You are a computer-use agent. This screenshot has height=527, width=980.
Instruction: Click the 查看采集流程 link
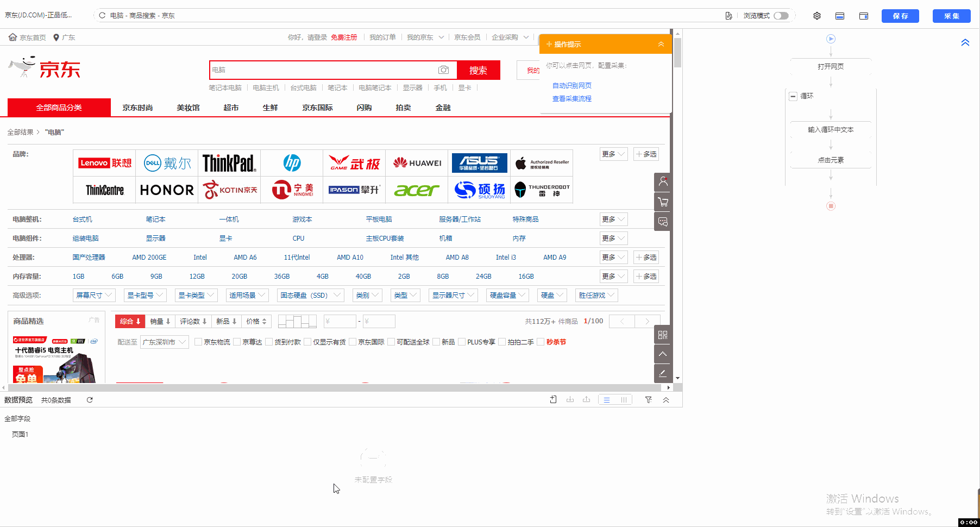(x=572, y=99)
